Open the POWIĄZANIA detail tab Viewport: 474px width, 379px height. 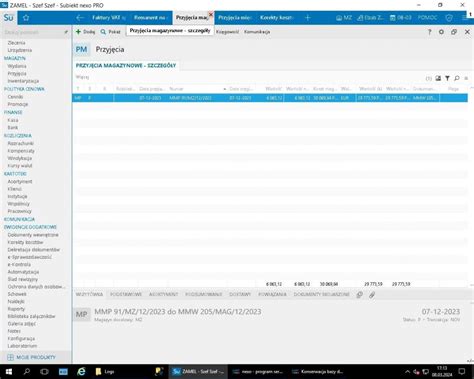click(x=272, y=294)
